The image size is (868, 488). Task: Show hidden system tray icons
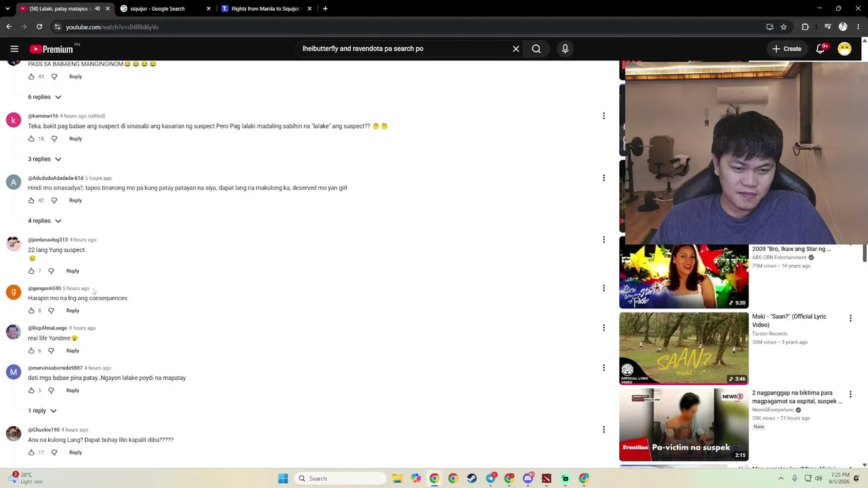point(781,479)
